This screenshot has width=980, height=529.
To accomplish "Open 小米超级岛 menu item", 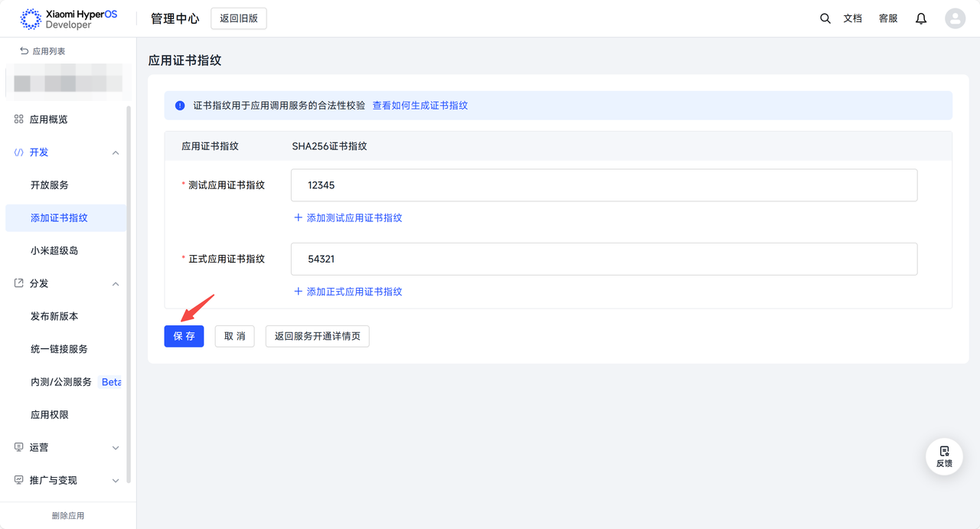I will coord(54,250).
